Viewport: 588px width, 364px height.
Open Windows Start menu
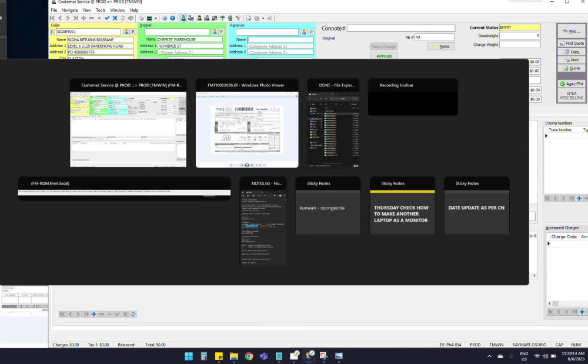(x=189, y=356)
